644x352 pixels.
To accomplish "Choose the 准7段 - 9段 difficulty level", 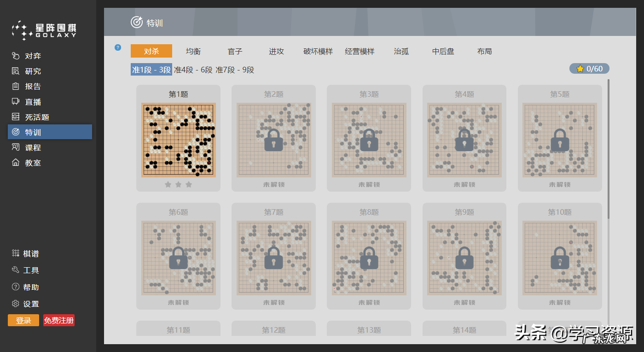I will click(x=235, y=70).
